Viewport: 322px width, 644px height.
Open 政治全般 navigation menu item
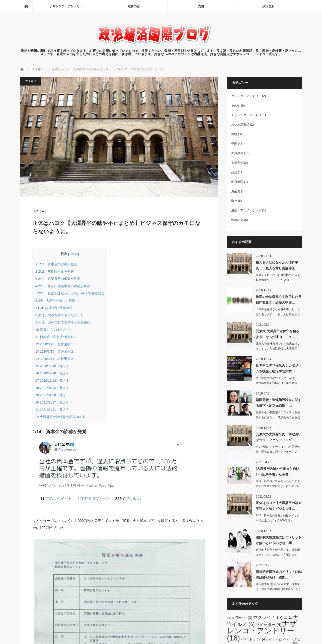[x=268, y=6]
